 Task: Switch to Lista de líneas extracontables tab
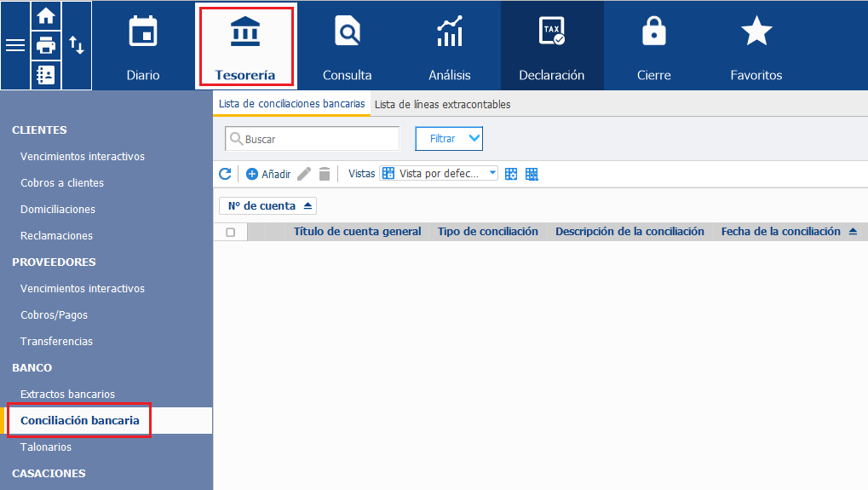coord(442,104)
